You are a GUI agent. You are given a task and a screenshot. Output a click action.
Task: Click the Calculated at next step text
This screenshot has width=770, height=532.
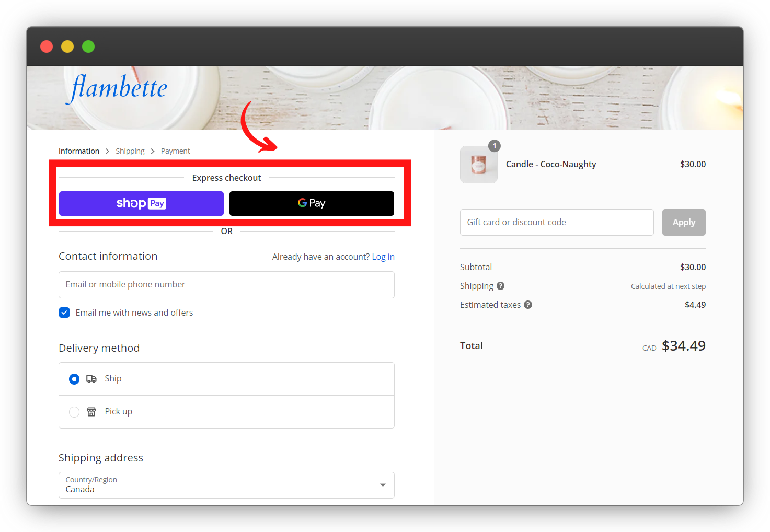pos(668,286)
